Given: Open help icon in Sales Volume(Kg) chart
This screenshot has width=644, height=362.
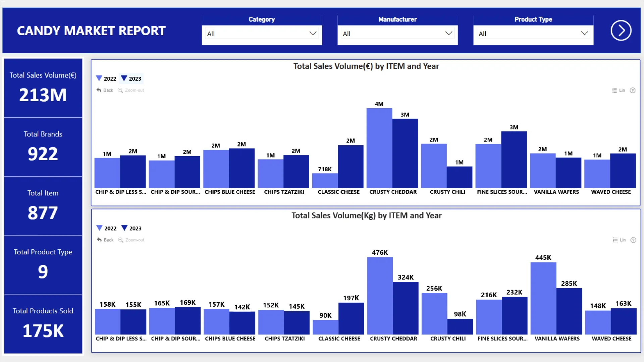Looking at the screenshot, I should click(633, 240).
